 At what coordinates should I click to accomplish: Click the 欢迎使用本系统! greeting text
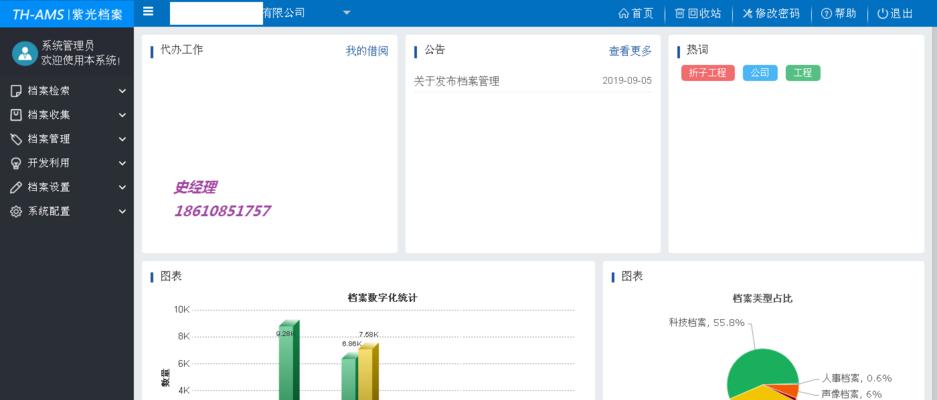81,60
